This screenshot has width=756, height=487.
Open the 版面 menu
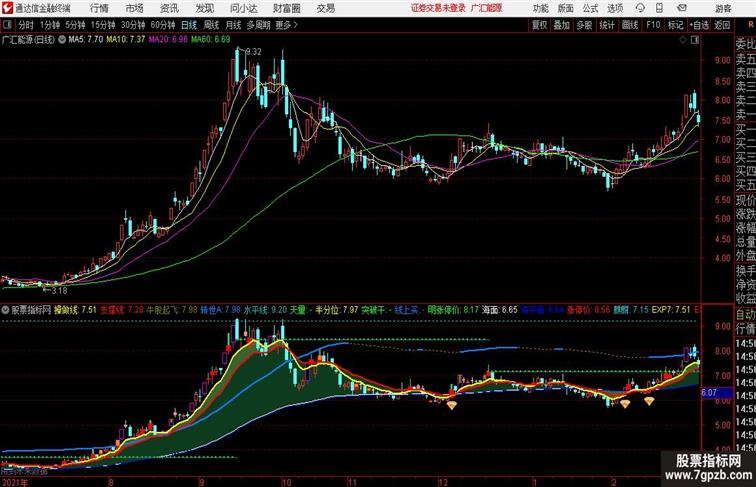[566, 8]
